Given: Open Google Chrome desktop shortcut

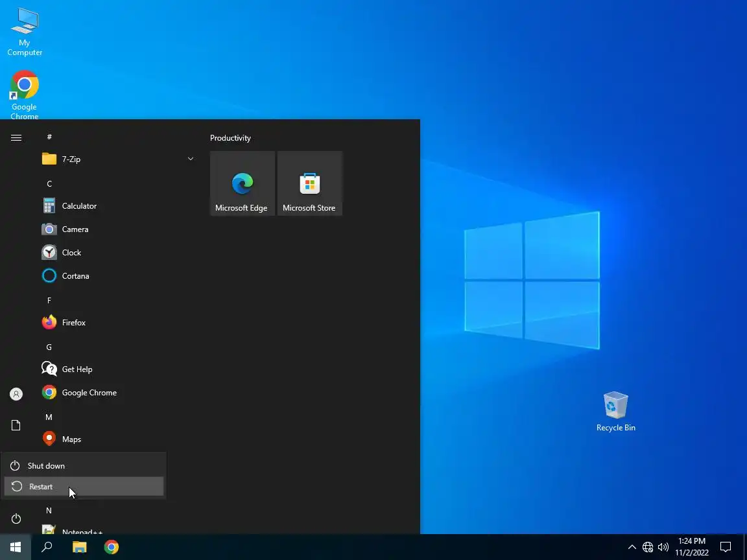Looking at the screenshot, I should tap(24, 94).
